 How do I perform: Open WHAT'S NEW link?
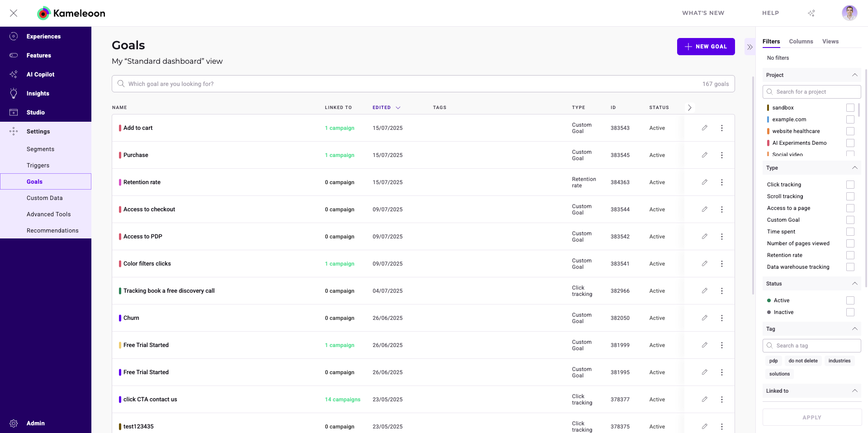[703, 13]
